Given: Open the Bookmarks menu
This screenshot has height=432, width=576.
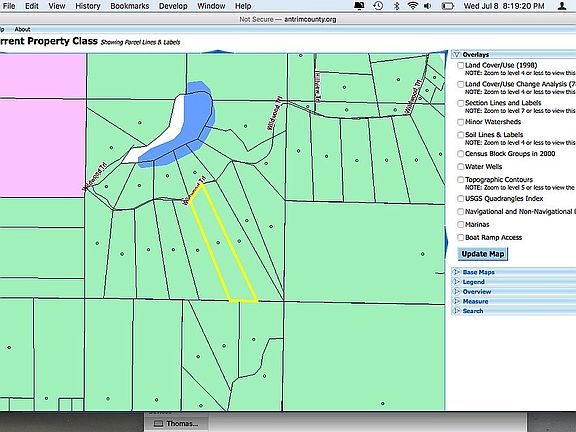Looking at the screenshot, I should click(130, 6).
